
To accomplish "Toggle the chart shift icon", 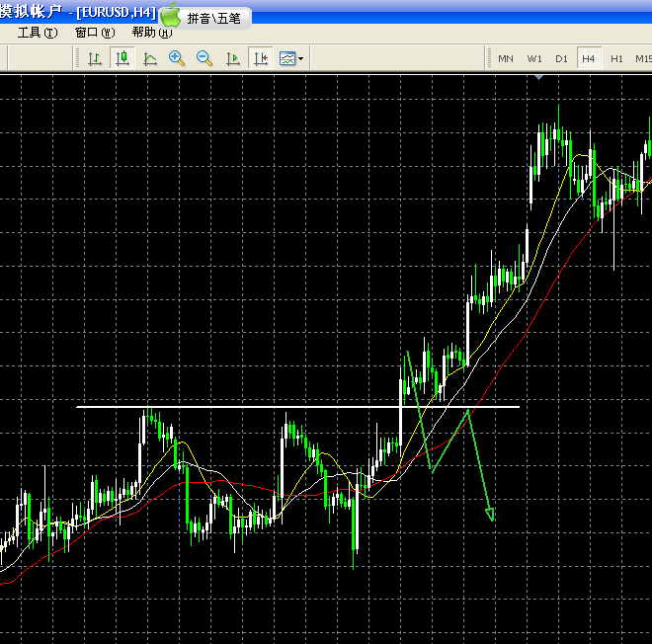I will 261,58.
